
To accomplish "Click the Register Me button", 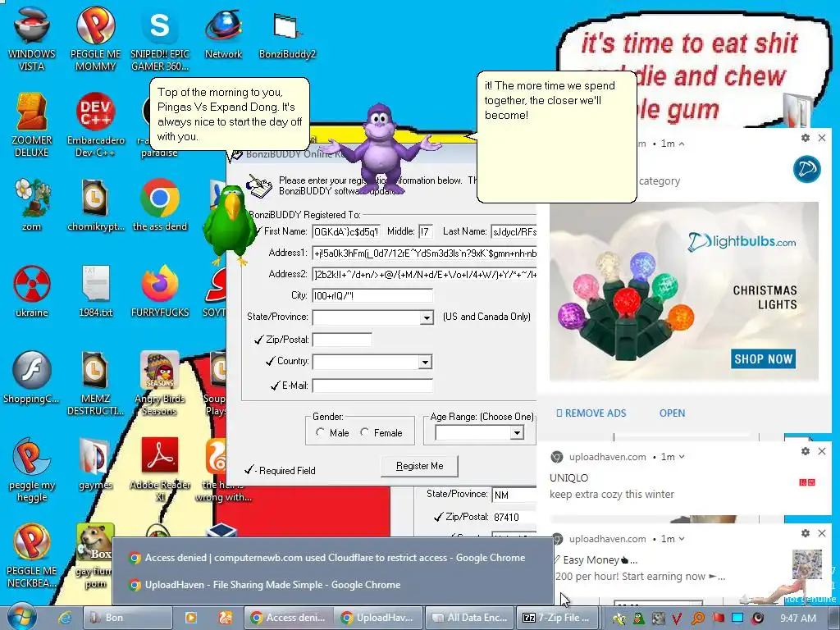I will [x=419, y=466].
